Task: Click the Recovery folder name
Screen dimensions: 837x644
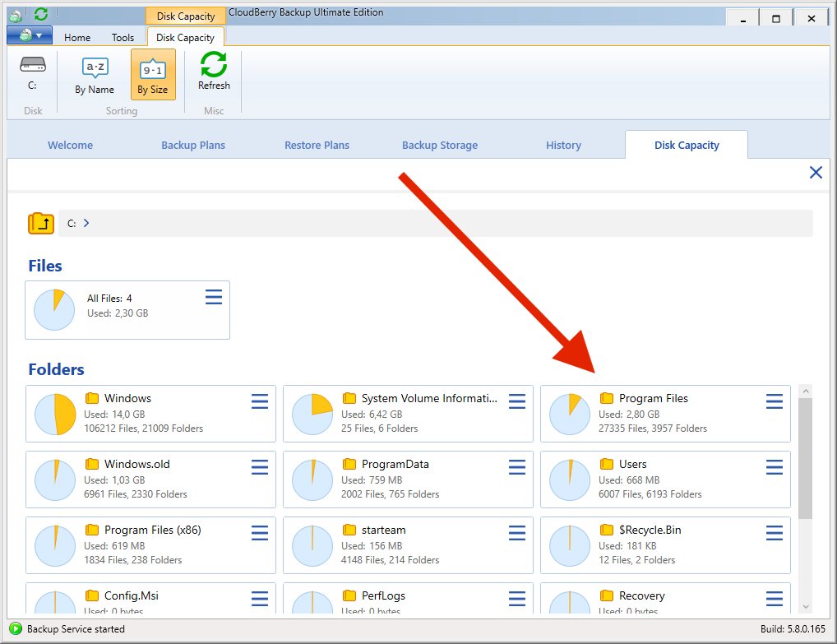Action: click(641, 595)
